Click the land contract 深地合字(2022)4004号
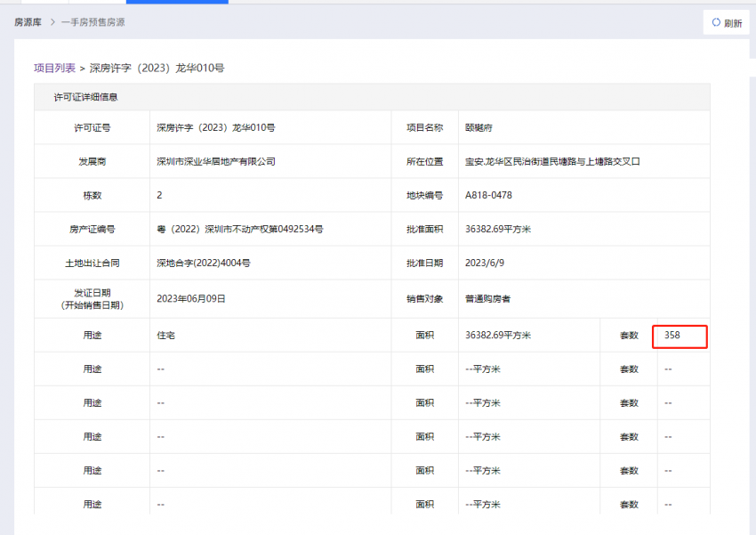 pos(204,263)
